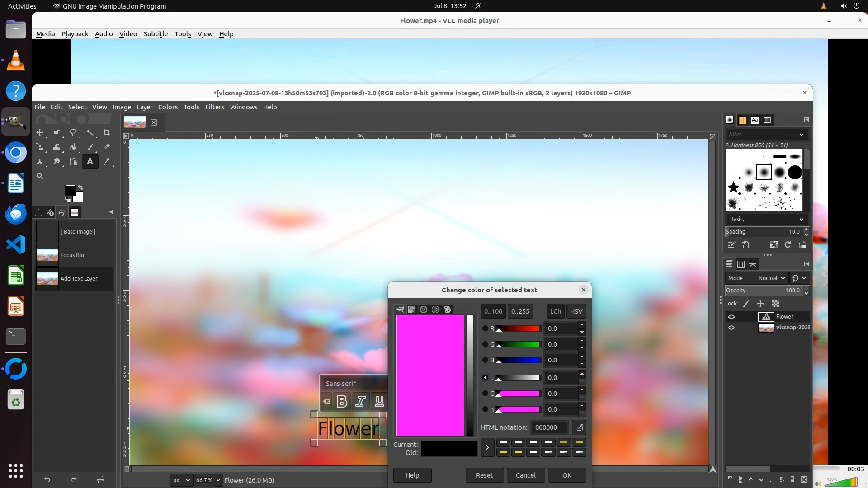Toggle visibility of the Flower layer

coord(731,317)
